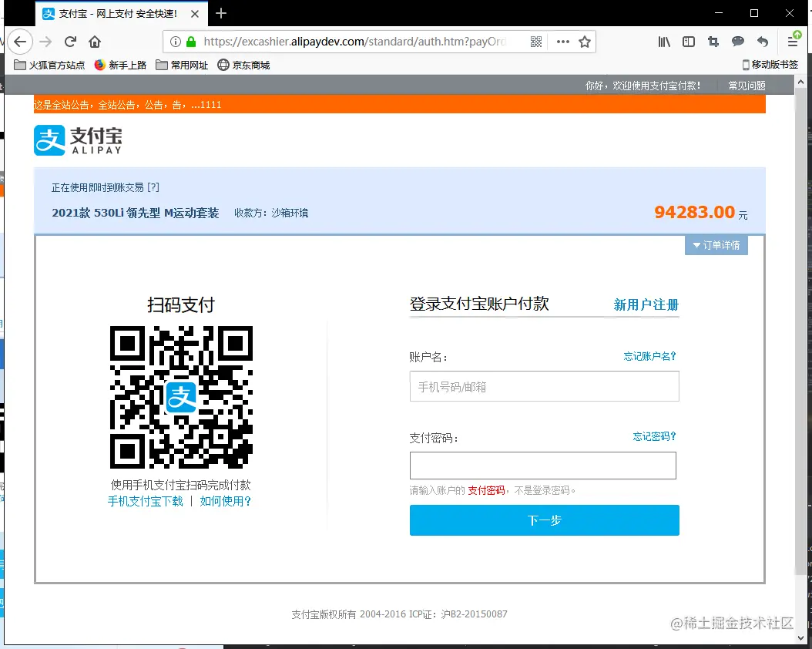Show site information icon in address bar
The image size is (812, 649).
(176, 42)
